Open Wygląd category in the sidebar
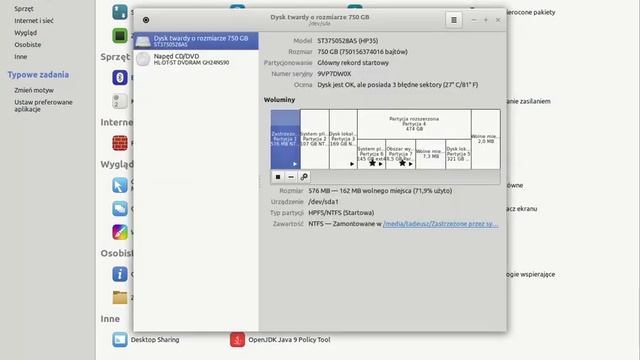Image resolution: width=640 pixels, height=360 pixels. click(x=25, y=33)
